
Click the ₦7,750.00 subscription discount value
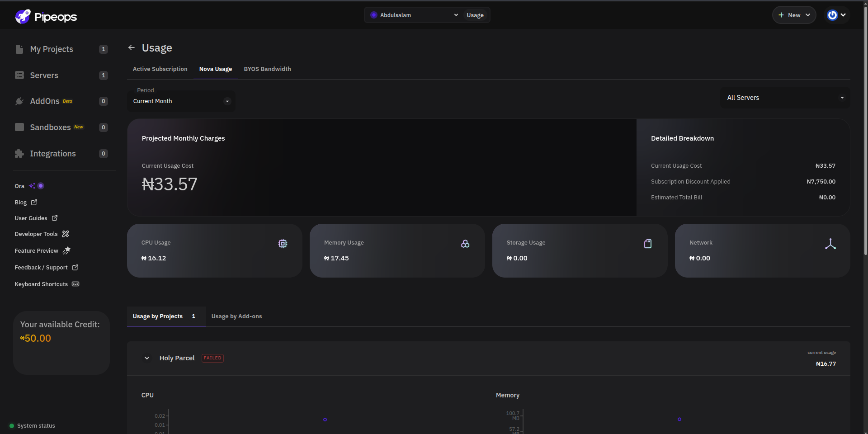coord(821,182)
